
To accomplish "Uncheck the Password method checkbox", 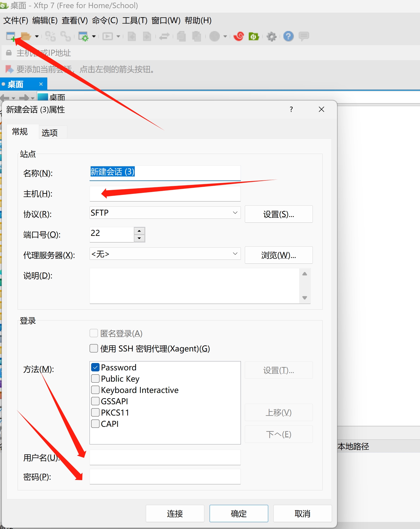I will pos(95,367).
